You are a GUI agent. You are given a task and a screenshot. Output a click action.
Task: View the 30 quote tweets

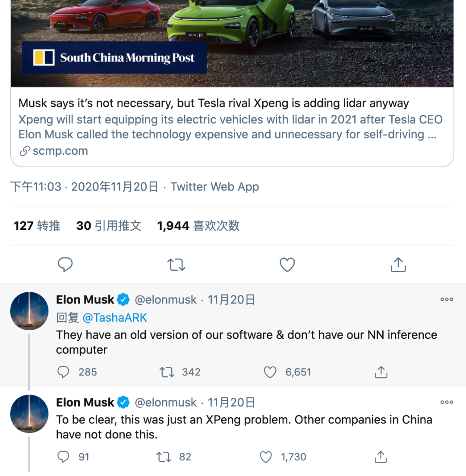pos(109,225)
